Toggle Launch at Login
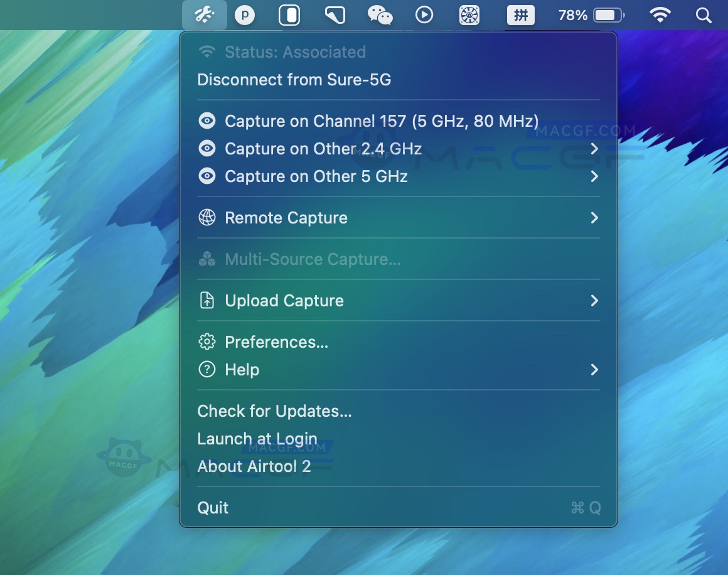This screenshot has width=728, height=575. [257, 439]
